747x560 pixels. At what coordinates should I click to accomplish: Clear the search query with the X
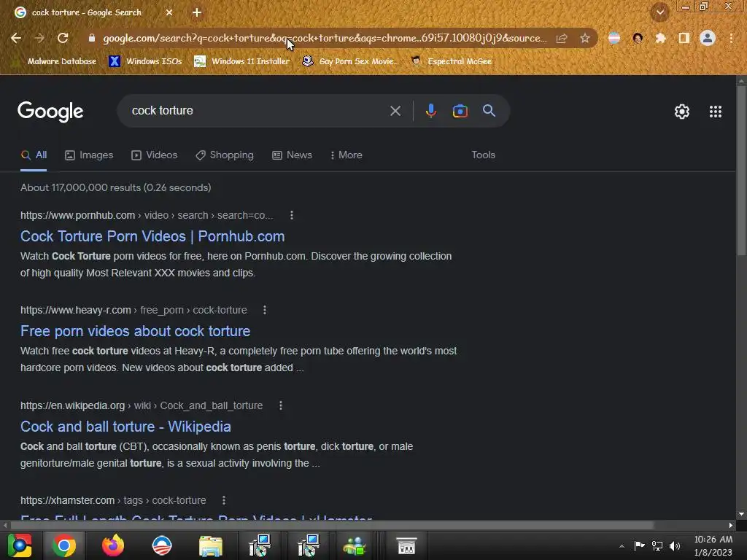coord(395,111)
